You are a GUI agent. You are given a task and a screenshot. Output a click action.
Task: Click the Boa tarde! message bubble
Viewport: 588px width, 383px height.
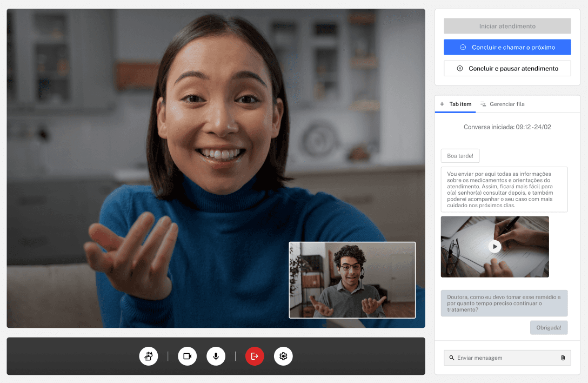[x=460, y=156]
